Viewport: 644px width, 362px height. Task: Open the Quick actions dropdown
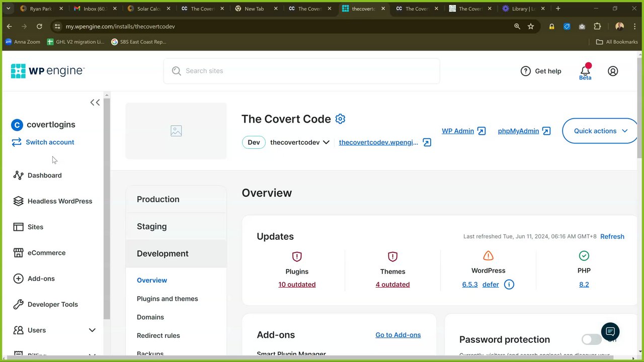click(x=600, y=131)
